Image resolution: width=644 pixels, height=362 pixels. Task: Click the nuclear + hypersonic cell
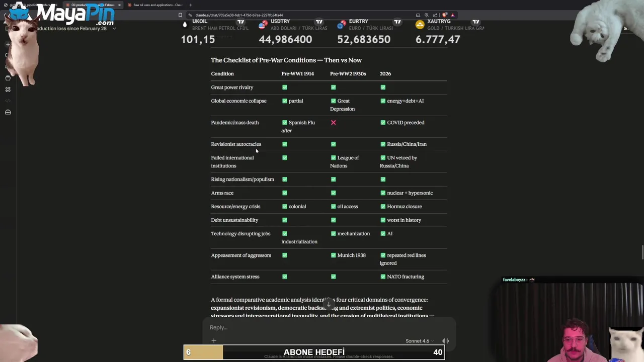(x=406, y=193)
